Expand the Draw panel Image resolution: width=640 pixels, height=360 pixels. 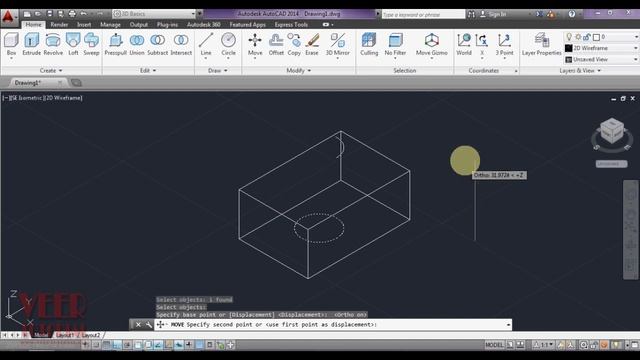coord(218,70)
